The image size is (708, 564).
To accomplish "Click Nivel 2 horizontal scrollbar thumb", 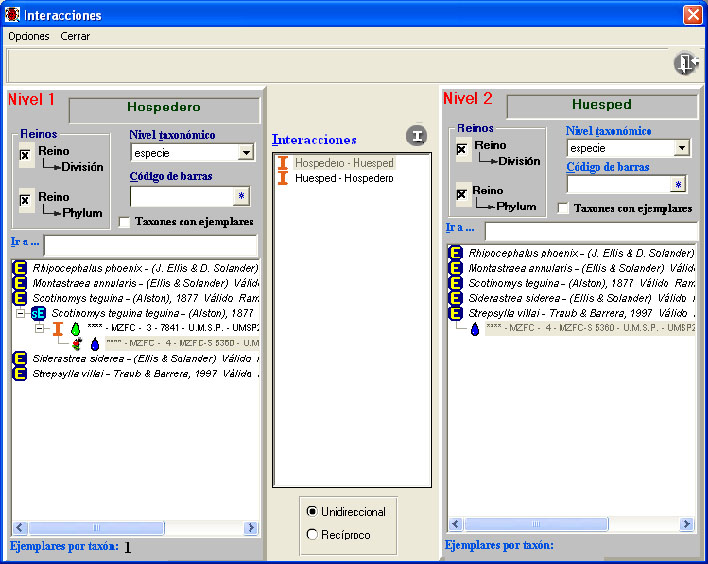I will point(536,524).
